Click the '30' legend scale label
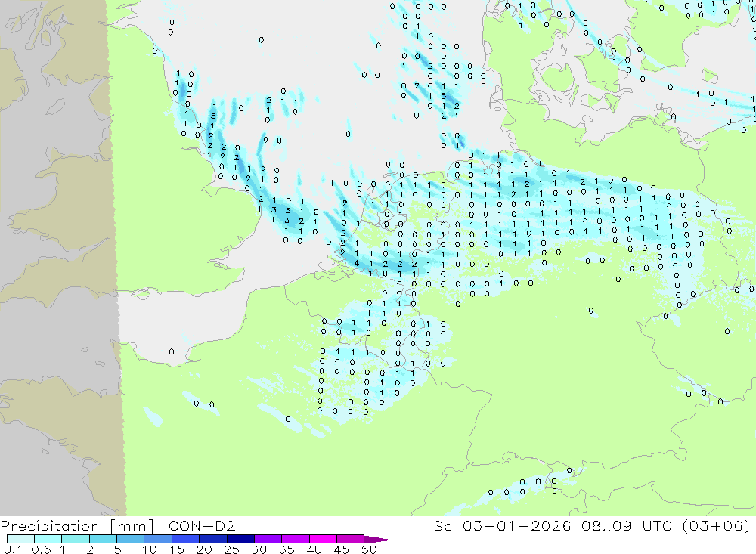Screen dimensions: 756x554 tap(259, 549)
